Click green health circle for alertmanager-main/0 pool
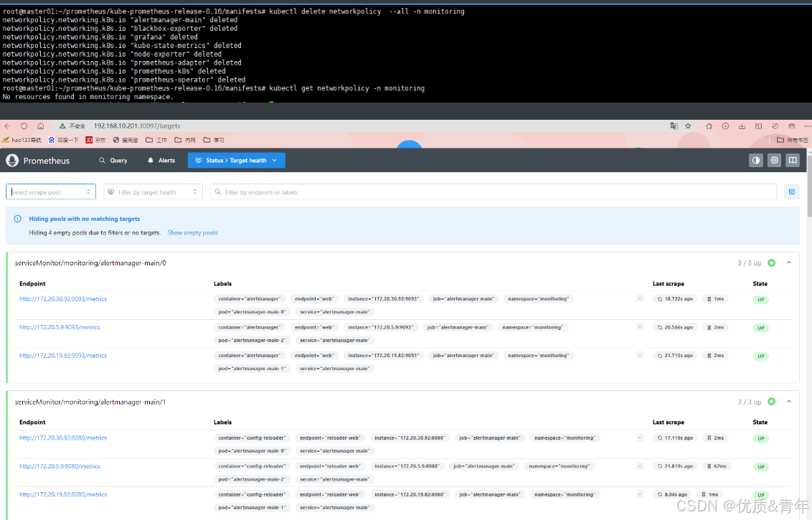812x520 pixels. [x=772, y=263]
